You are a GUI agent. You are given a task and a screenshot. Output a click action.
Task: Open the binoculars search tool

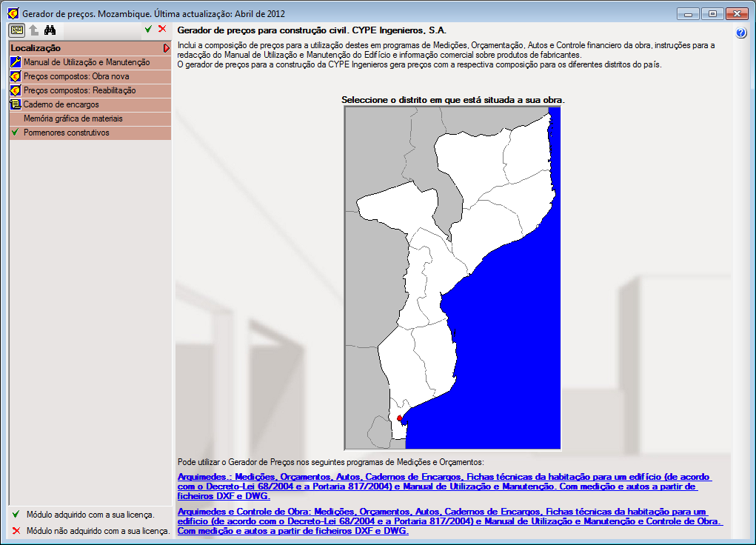tap(50, 30)
